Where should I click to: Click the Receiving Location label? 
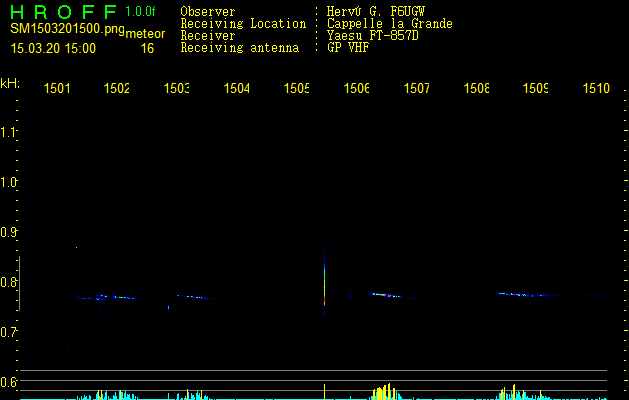tap(243, 24)
